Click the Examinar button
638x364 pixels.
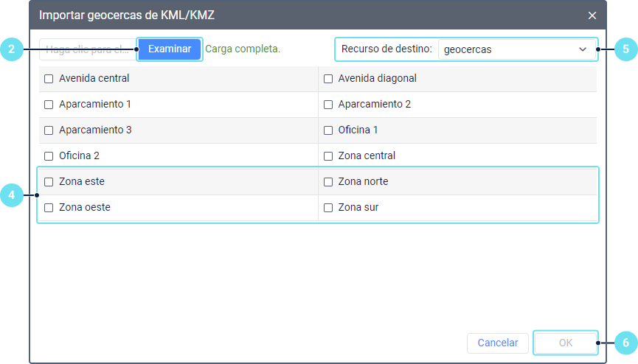[170, 49]
